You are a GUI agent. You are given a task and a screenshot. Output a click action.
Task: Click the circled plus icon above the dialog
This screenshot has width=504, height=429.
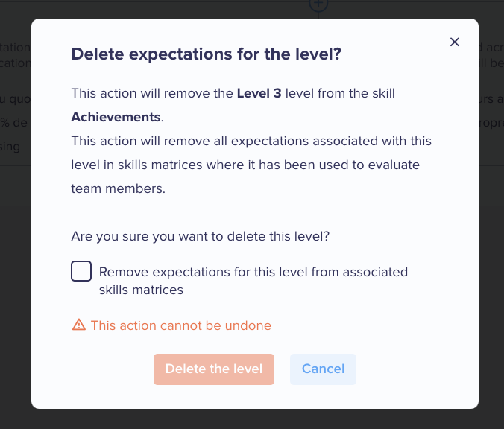pyautogui.click(x=318, y=4)
